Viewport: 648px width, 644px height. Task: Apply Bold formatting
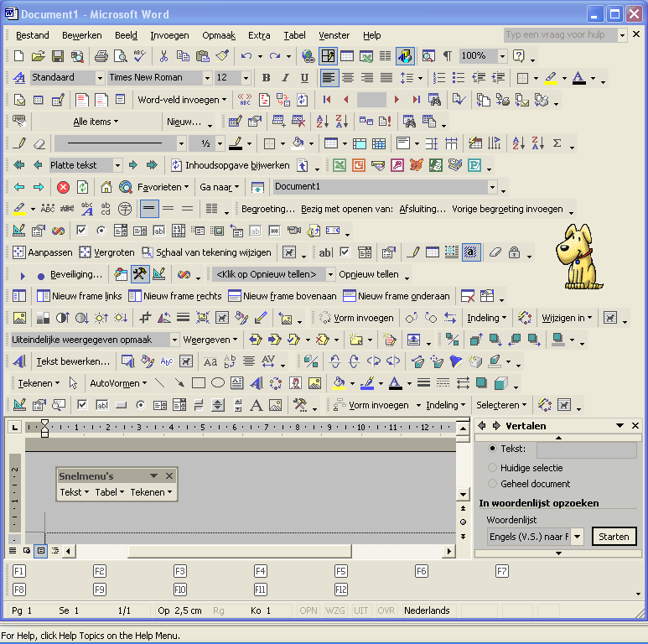[x=266, y=78]
